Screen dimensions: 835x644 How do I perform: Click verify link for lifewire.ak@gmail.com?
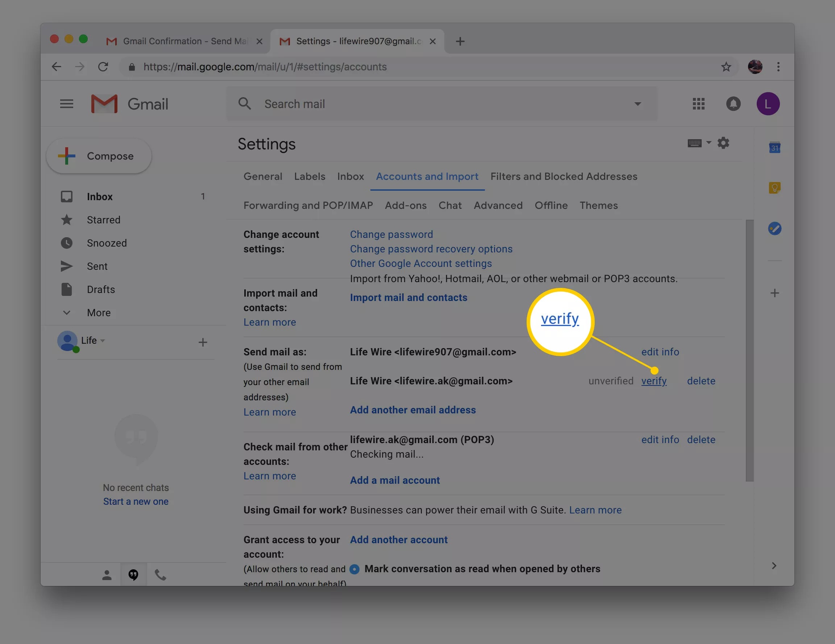(654, 380)
